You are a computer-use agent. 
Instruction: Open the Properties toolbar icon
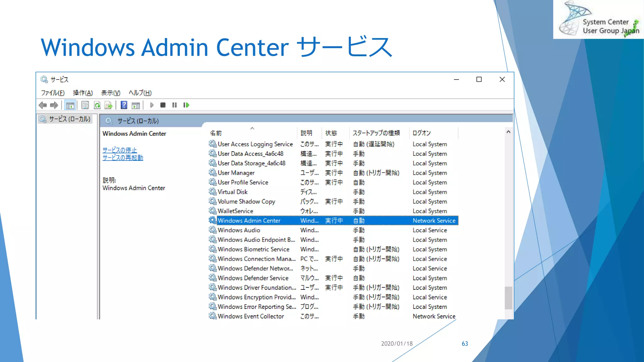tap(85, 105)
